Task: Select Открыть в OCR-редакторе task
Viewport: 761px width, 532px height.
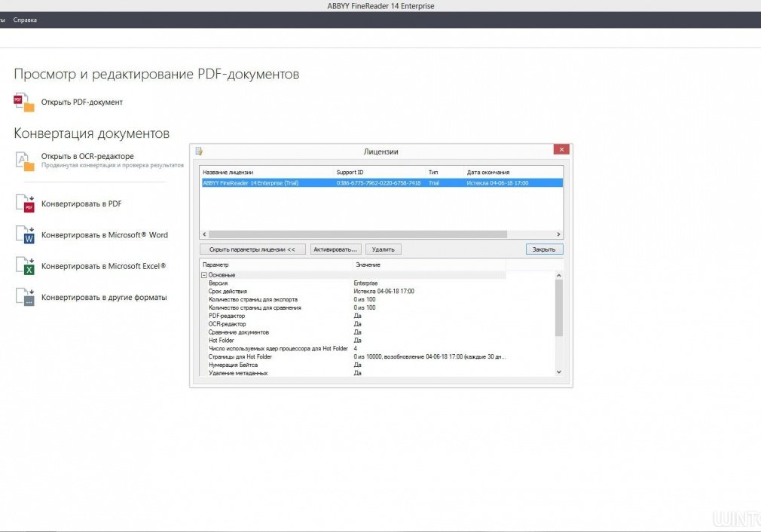Action: pyautogui.click(x=87, y=156)
